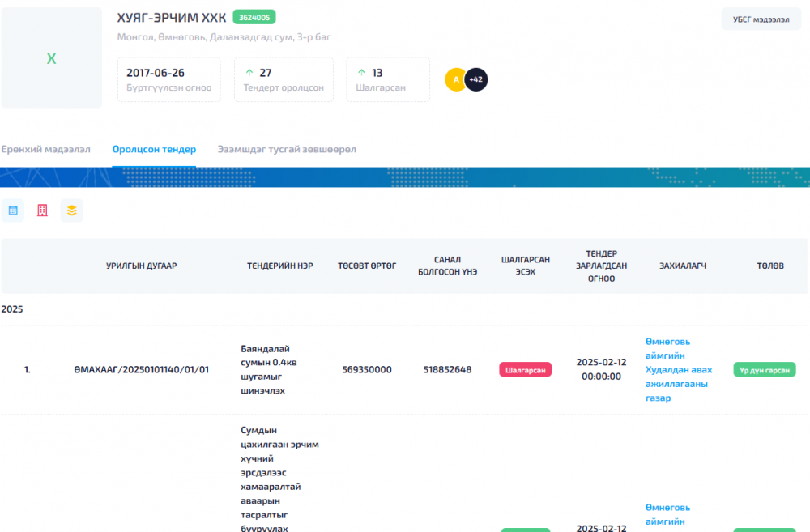Open the first Өмнөговь аймгийн Худалдан авах link
The width and height of the screenshot is (810, 532).
(x=679, y=370)
